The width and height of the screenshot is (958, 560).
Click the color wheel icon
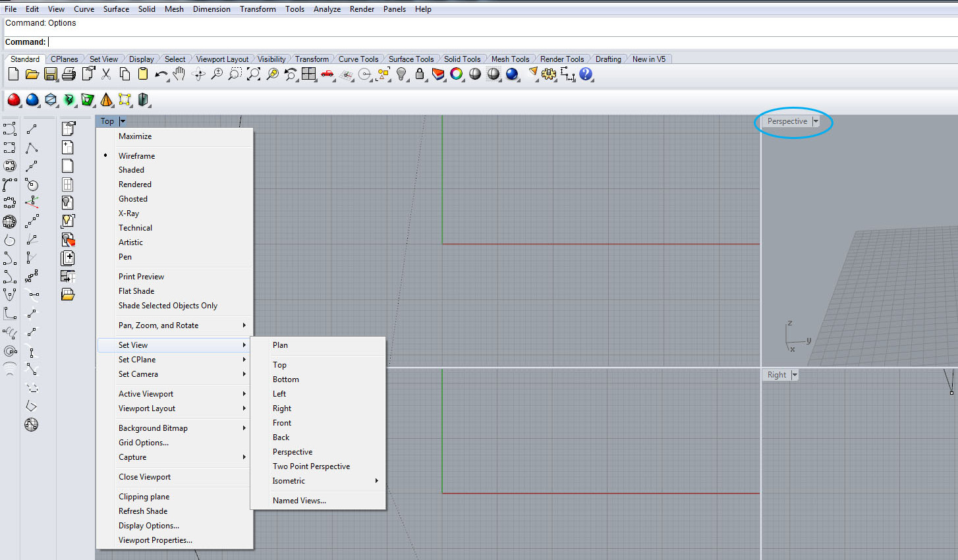[x=457, y=74]
